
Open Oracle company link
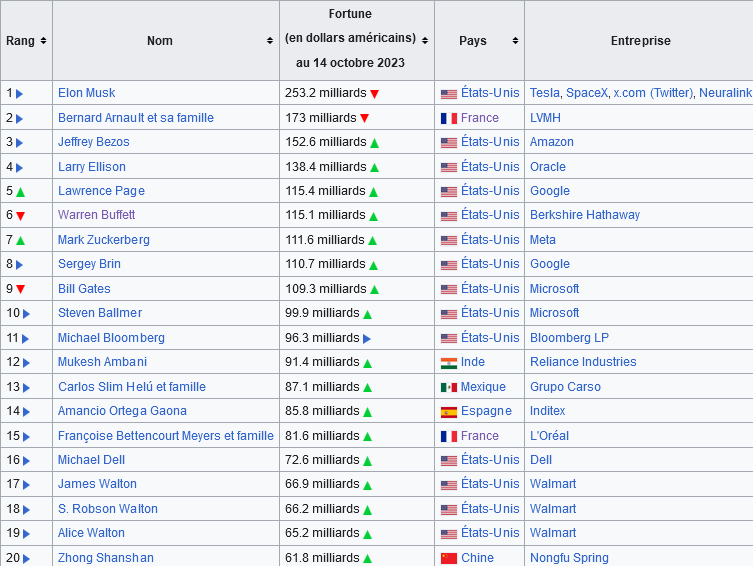point(548,167)
